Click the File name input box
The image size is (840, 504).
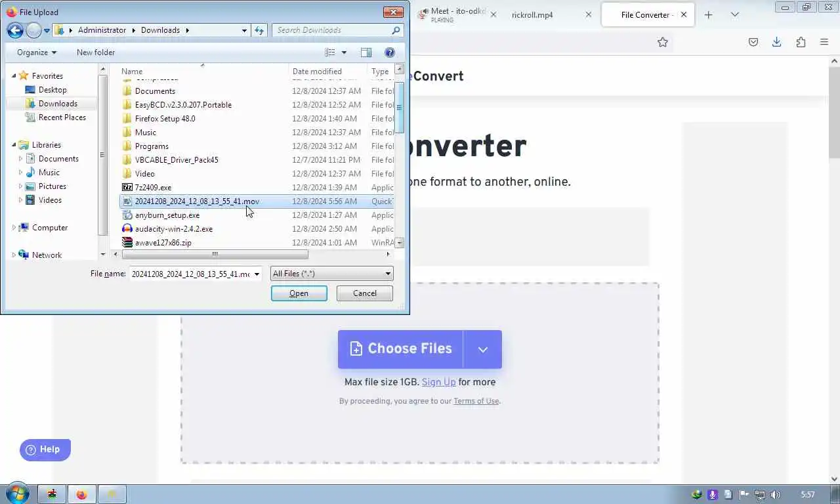coord(190,274)
